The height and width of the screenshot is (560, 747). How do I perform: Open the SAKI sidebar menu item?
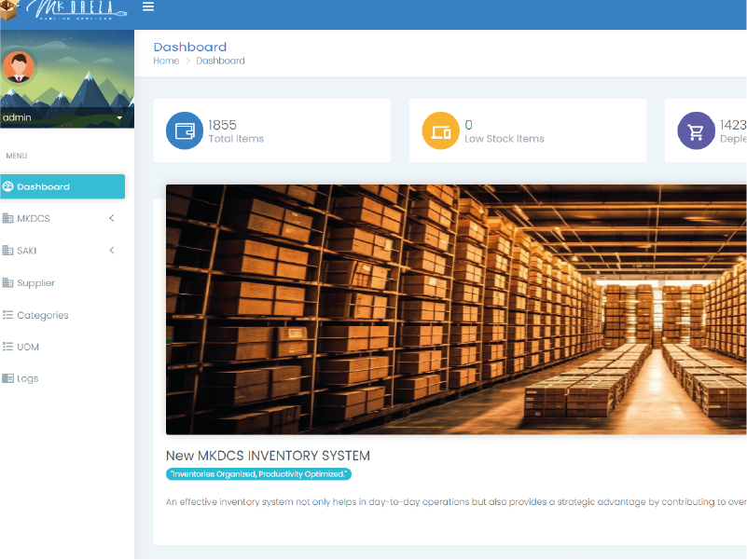(62, 251)
